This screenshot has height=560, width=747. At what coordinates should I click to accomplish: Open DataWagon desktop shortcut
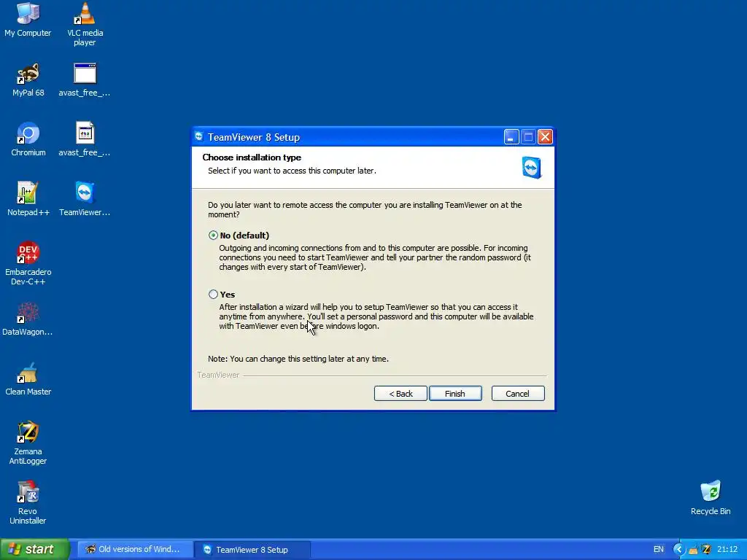click(28, 319)
